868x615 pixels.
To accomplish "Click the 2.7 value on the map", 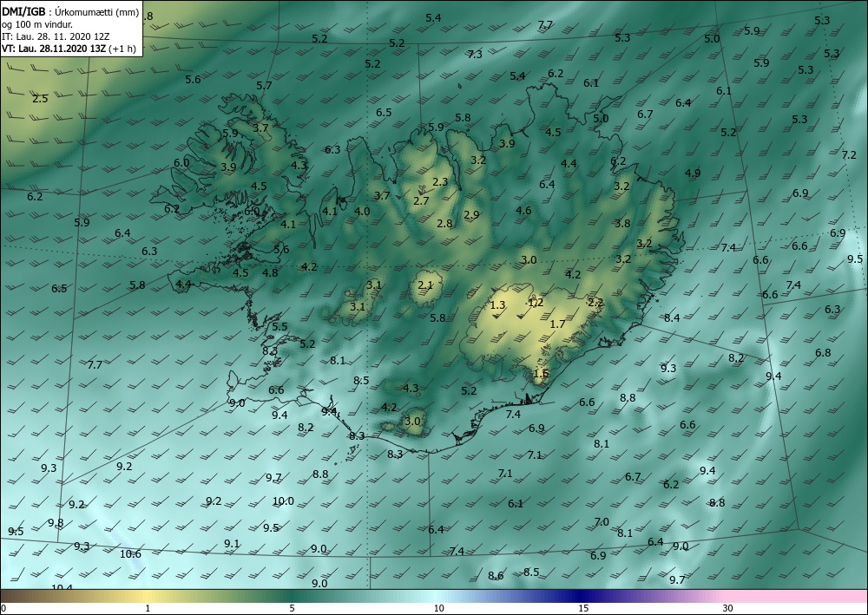I will [421, 200].
